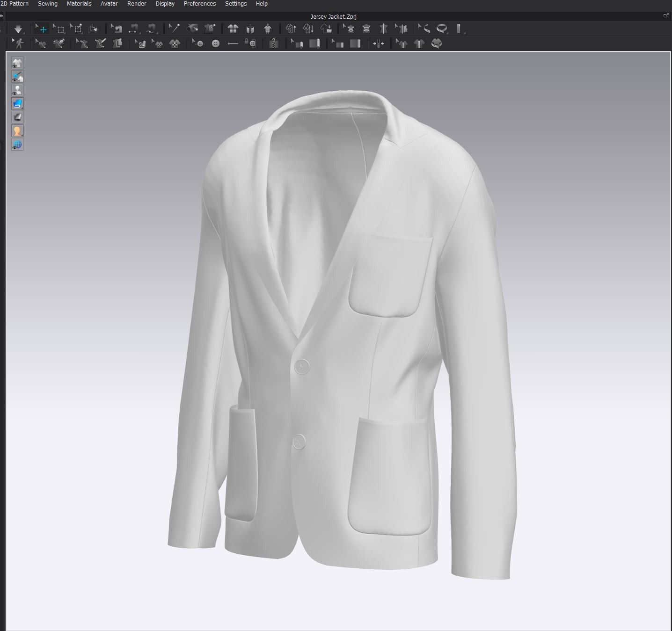The height and width of the screenshot is (631, 672).
Task: Activate the avatar walk animation tool
Action: tap(20, 44)
